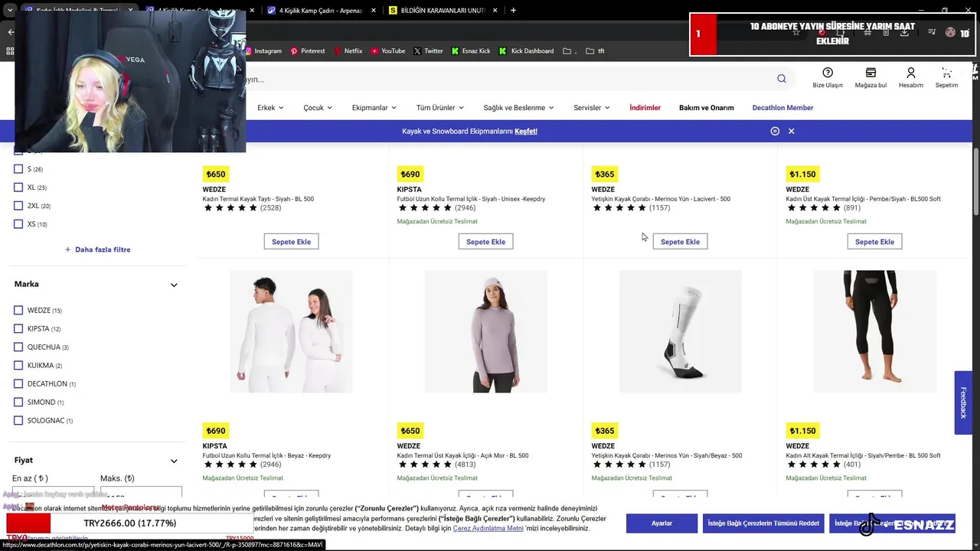The width and height of the screenshot is (980, 551).
Task: Check the XL size filter
Action: pyautogui.click(x=18, y=187)
